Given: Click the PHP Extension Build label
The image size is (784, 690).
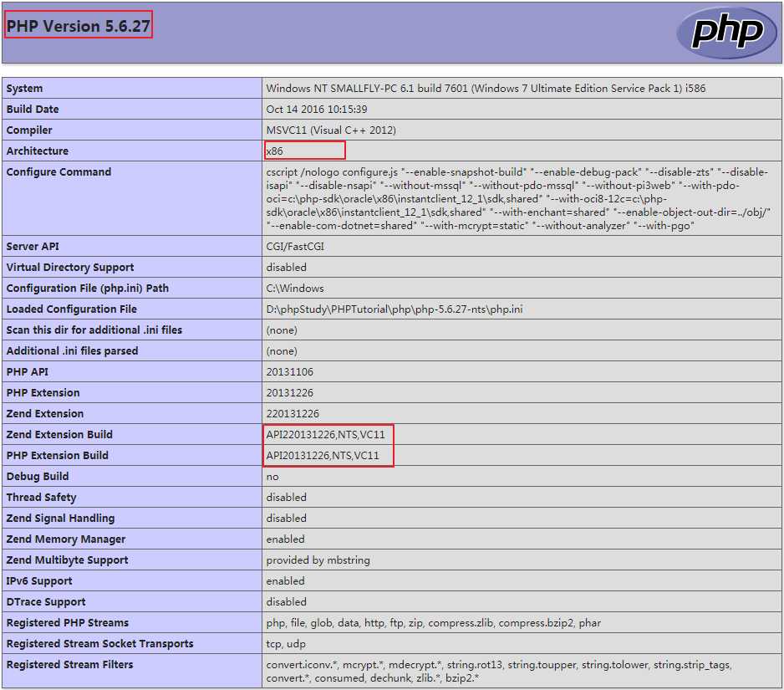Looking at the screenshot, I should pos(58,456).
